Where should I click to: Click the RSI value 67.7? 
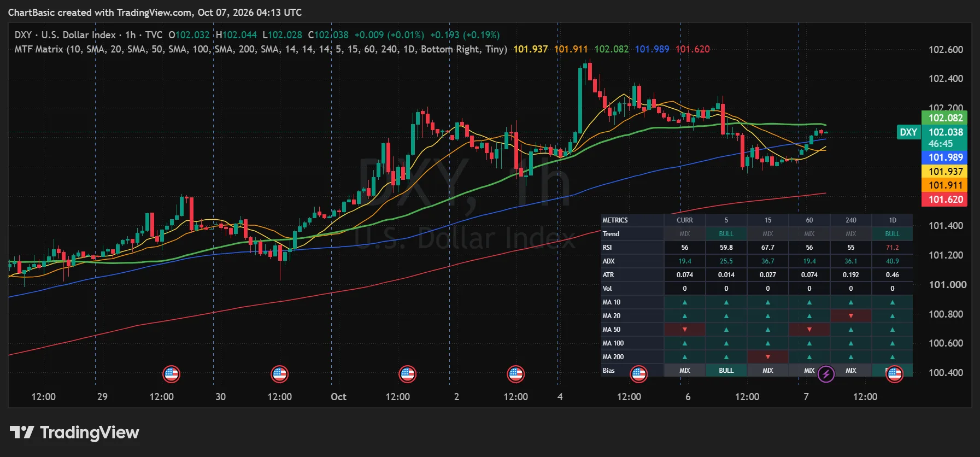point(768,248)
